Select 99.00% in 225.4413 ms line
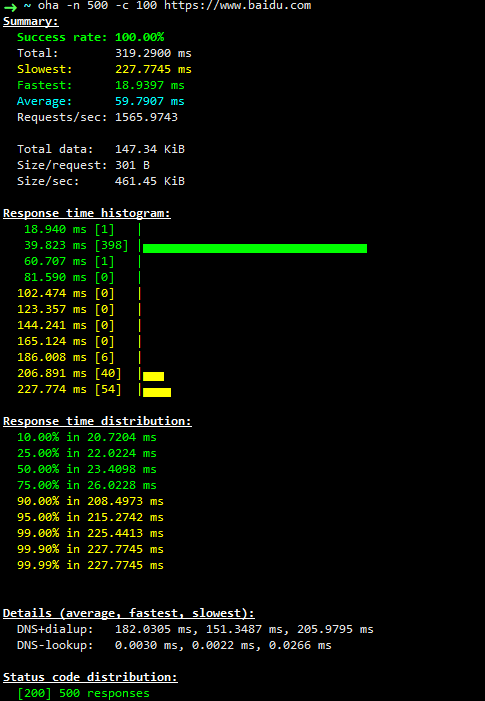This screenshot has width=485, height=701. point(90,533)
